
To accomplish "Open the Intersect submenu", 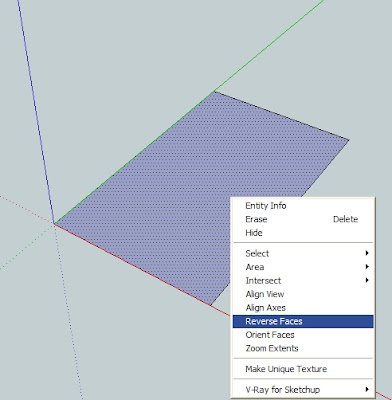I will (x=303, y=281).
